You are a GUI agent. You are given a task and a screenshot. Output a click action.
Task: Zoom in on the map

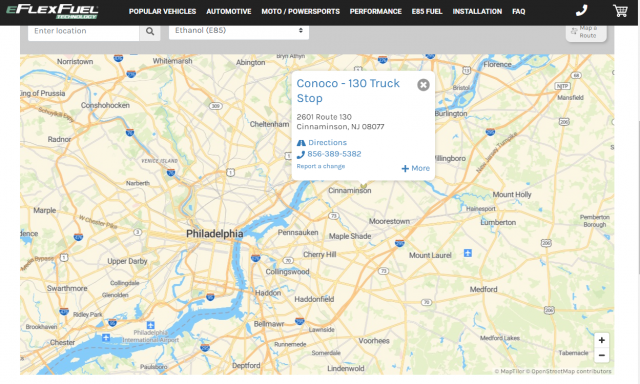point(602,340)
